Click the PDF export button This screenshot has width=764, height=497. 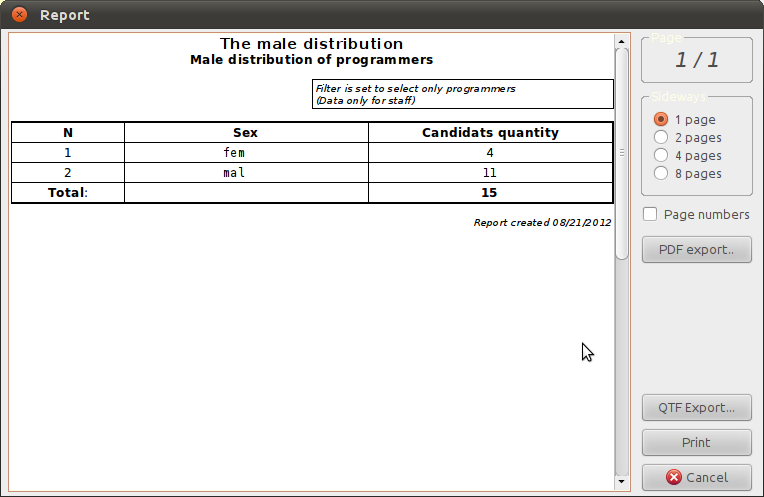[x=696, y=250]
